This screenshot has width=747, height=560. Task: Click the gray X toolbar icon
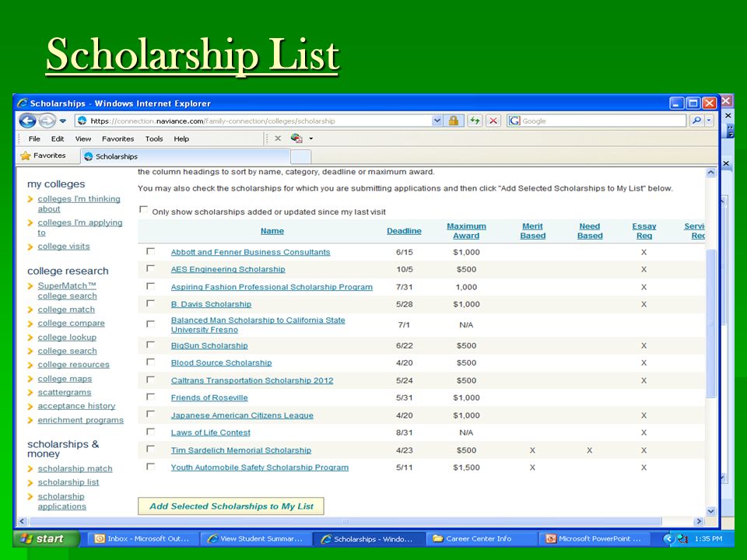click(x=278, y=138)
